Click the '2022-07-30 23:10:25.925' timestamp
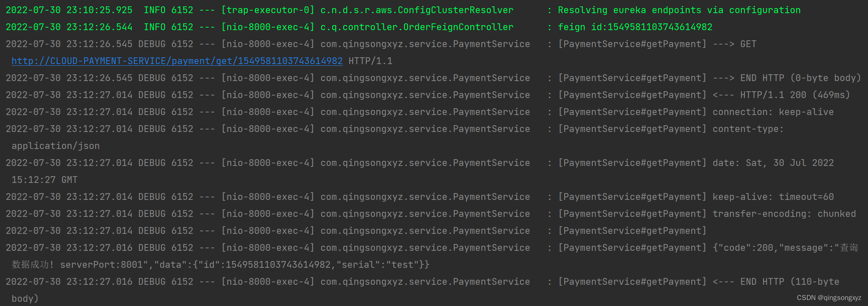 click(69, 10)
